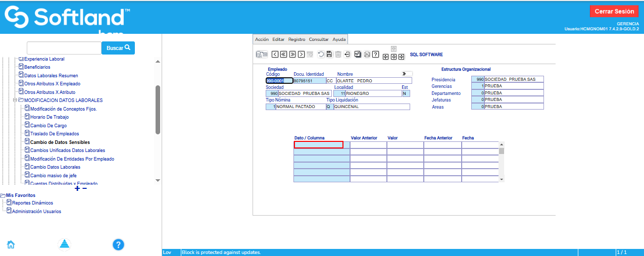Click the sidebar tree vertical scrollbar thumb
Image resolution: width=644 pixels, height=256 pixels.
[x=158, y=110]
